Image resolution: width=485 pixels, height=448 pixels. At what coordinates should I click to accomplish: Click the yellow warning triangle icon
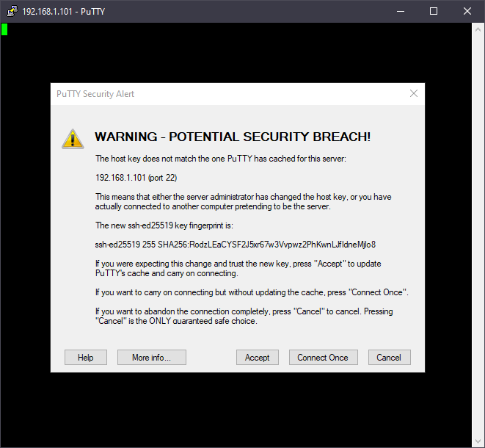(x=73, y=139)
